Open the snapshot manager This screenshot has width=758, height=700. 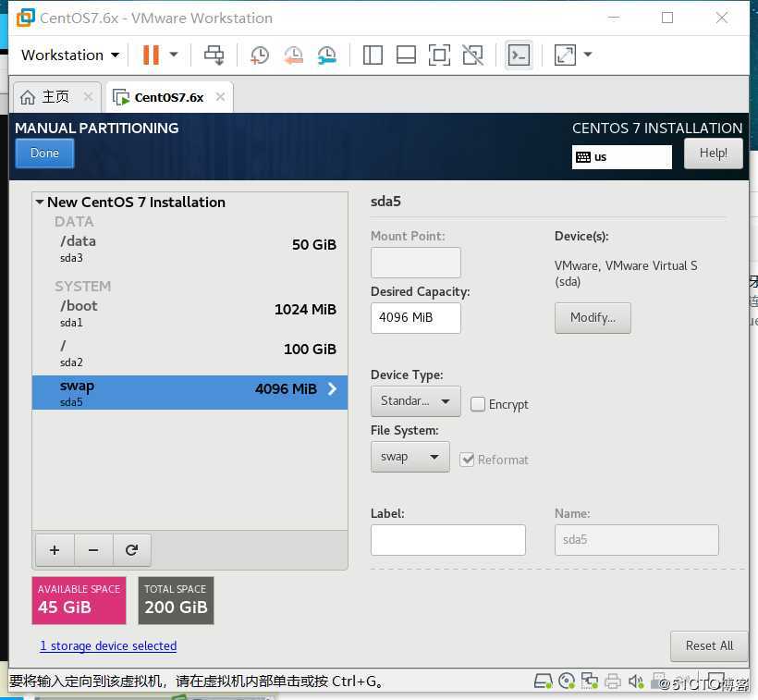click(x=327, y=55)
